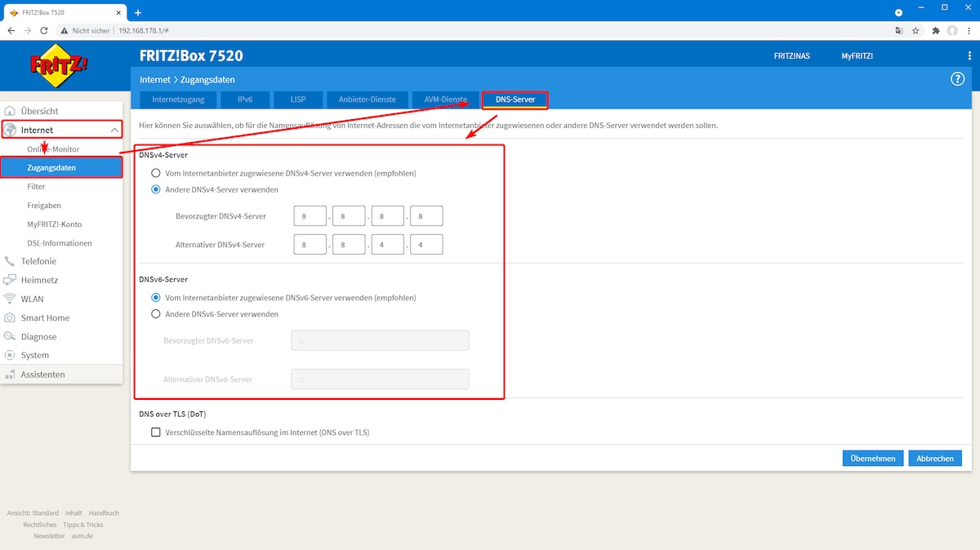Viewport: 980px width, 550px height.
Task: Choose Andere DNSv6-Server verwenden
Action: pyautogui.click(x=155, y=313)
